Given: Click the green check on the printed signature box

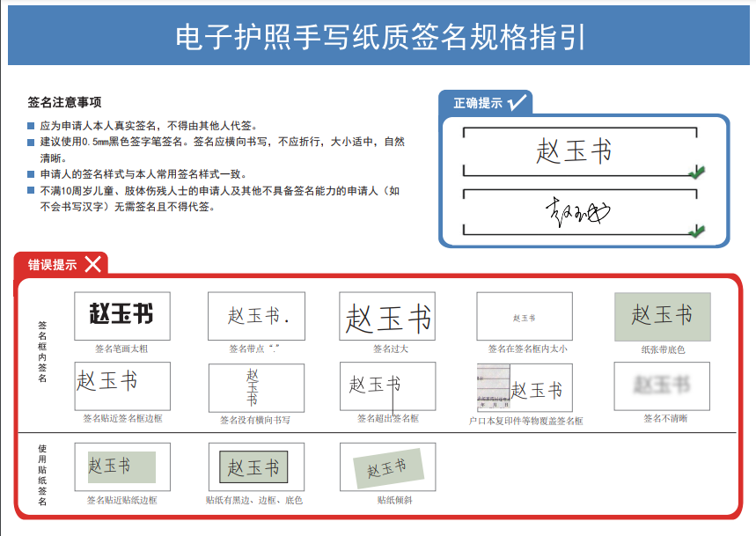Looking at the screenshot, I should 697,172.
